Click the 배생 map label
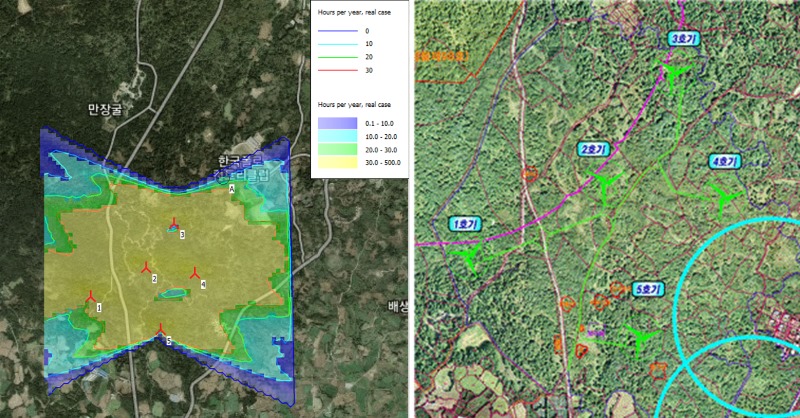800x418 pixels. click(397, 307)
